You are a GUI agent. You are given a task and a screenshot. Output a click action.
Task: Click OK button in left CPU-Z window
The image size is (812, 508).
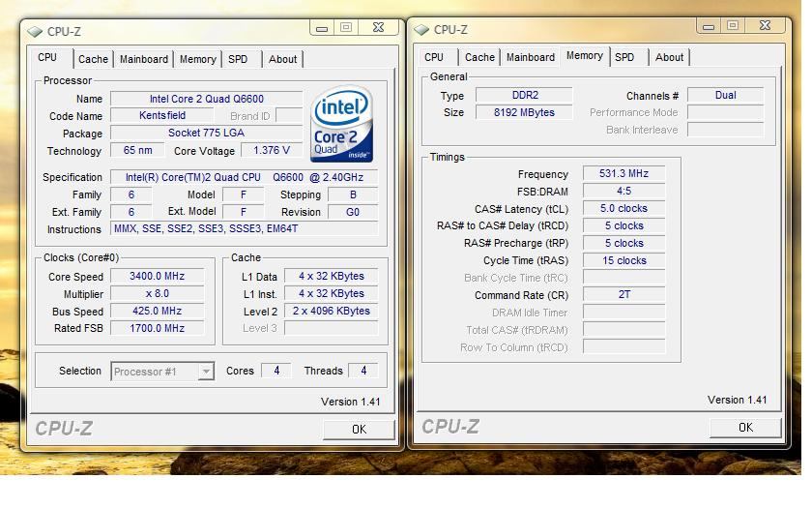pyautogui.click(x=359, y=430)
